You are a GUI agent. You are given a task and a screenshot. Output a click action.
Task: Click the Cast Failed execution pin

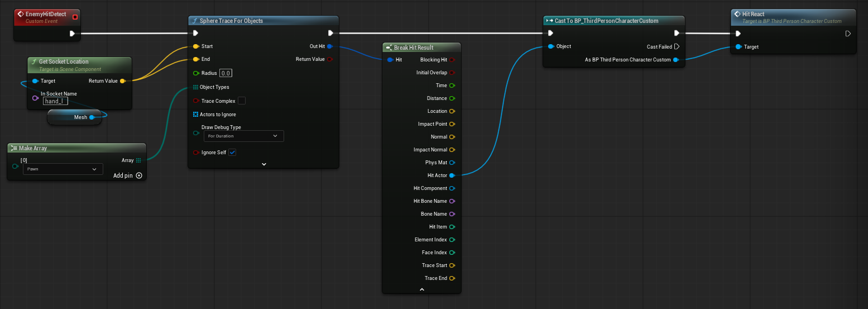click(677, 47)
